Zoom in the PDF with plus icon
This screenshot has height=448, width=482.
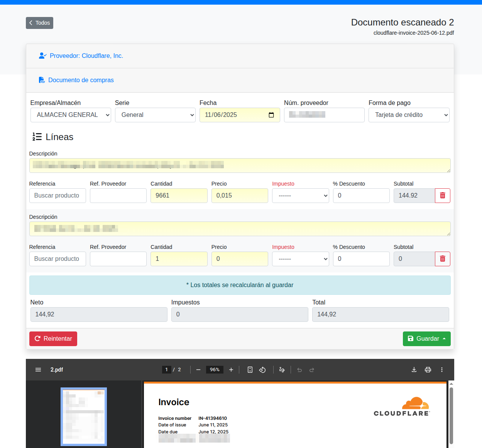point(231,370)
